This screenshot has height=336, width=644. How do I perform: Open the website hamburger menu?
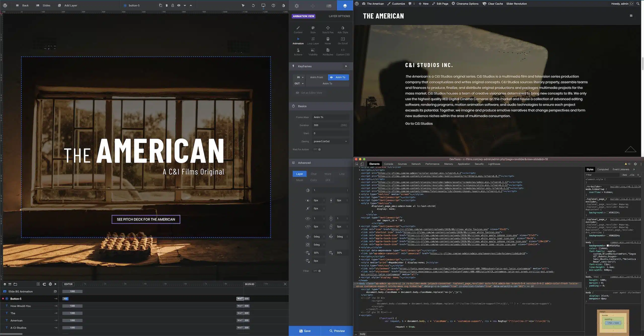click(x=631, y=16)
